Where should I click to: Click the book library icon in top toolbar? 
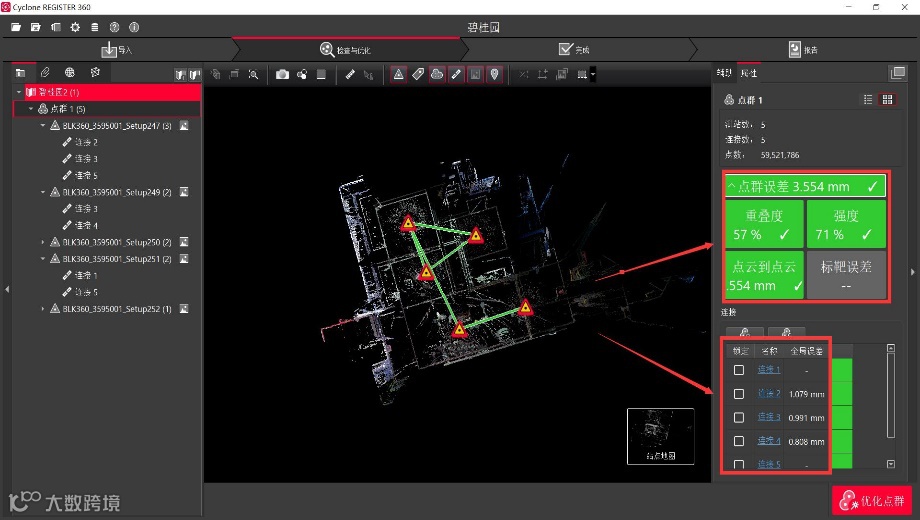point(56,27)
